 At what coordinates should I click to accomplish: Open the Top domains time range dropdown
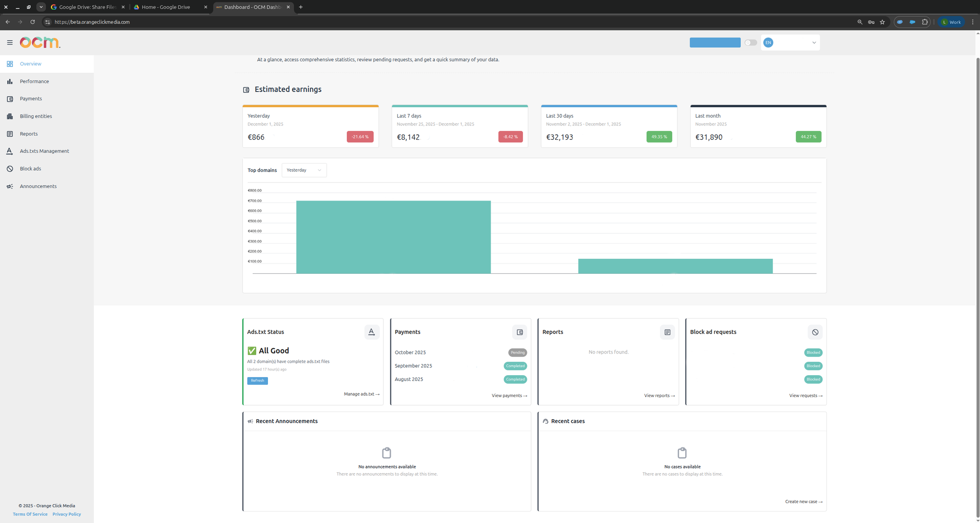pos(304,170)
